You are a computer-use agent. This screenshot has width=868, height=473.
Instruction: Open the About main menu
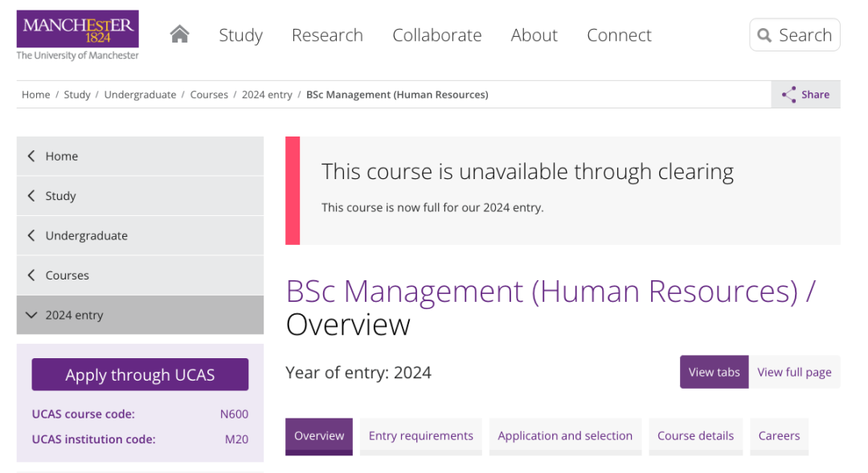[x=534, y=35]
